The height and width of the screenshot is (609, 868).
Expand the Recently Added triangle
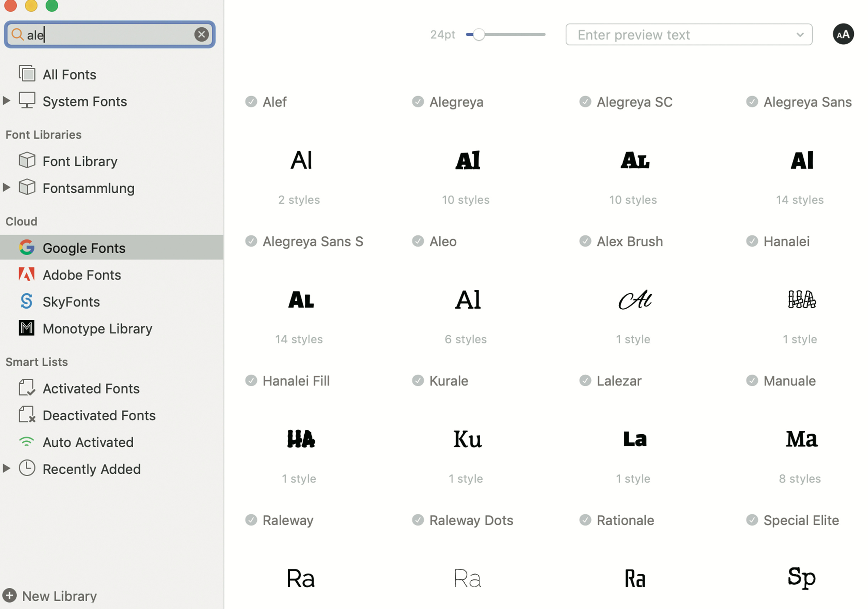coord(6,469)
